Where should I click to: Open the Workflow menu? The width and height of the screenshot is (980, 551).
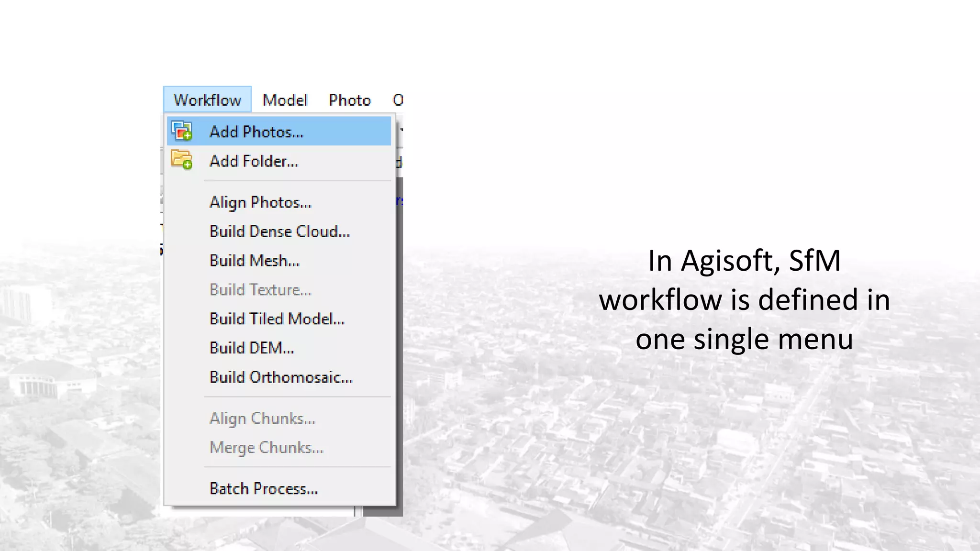(207, 99)
